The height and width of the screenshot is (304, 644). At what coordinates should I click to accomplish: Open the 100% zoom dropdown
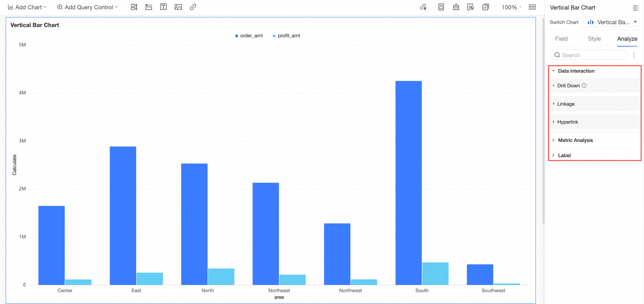[x=511, y=7]
